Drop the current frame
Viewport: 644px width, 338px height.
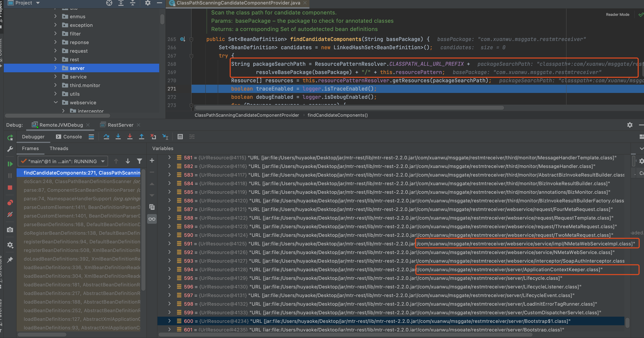(x=153, y=137)
